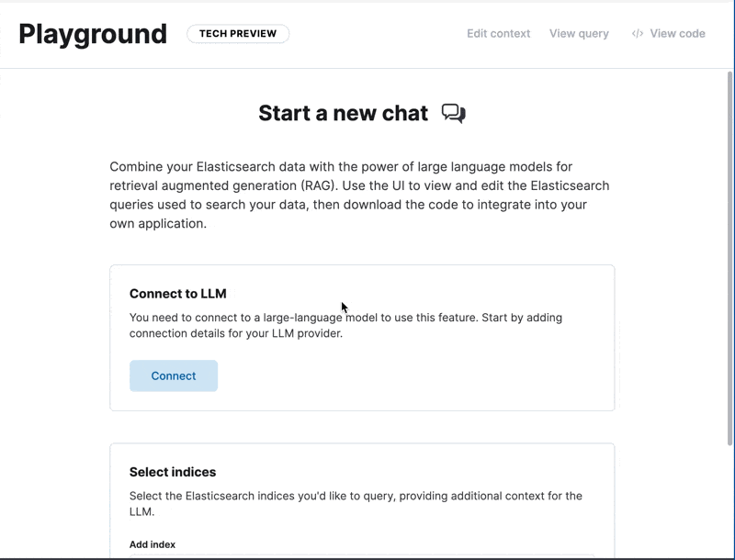The image size is (735, 560).
Task: Click the Select indices card
Action: 363,500
